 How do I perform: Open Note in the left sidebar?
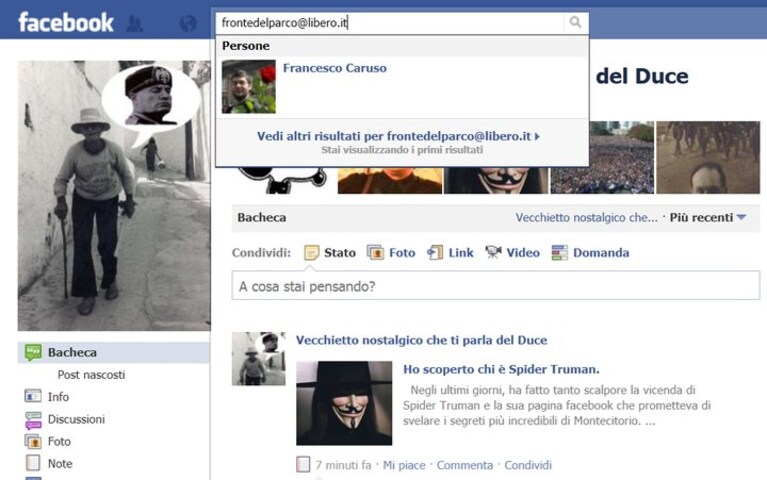point(60,463)
